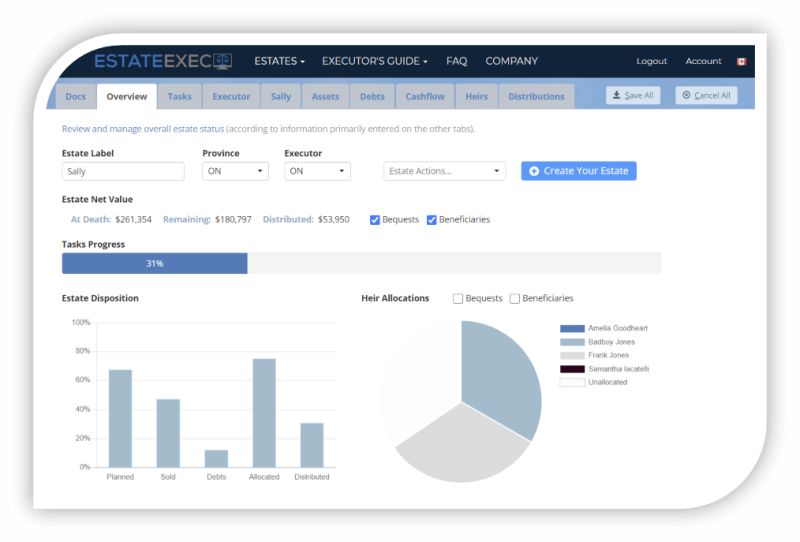
Task: Click the cancel icon on Cancel All
Action: coord(686,95)
